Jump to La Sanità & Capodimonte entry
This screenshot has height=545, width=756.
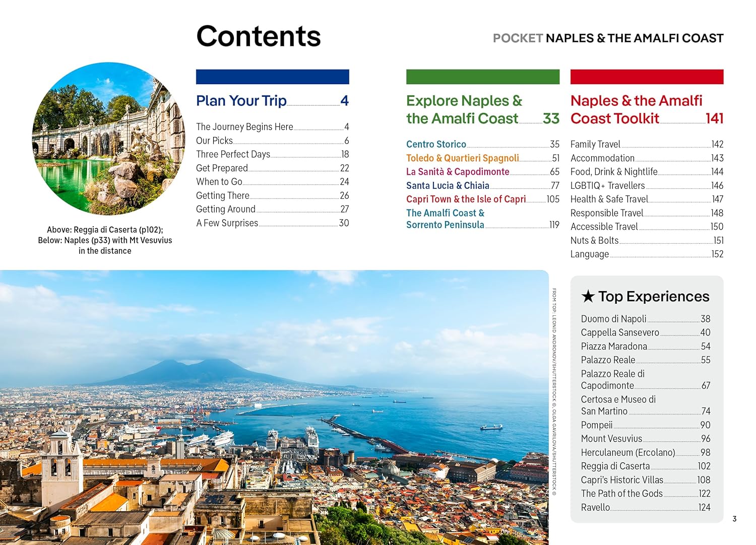point(457,172)
